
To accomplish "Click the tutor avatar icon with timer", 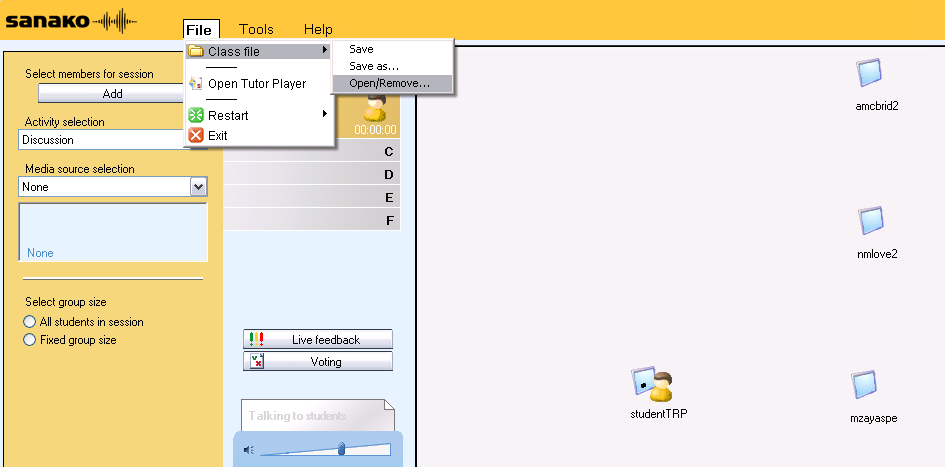I will pyautogui.click(x=375, y=110).
